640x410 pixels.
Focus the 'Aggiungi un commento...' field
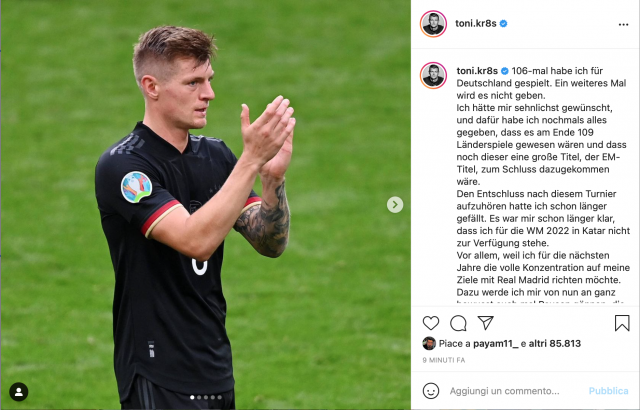tap(504, 391)
